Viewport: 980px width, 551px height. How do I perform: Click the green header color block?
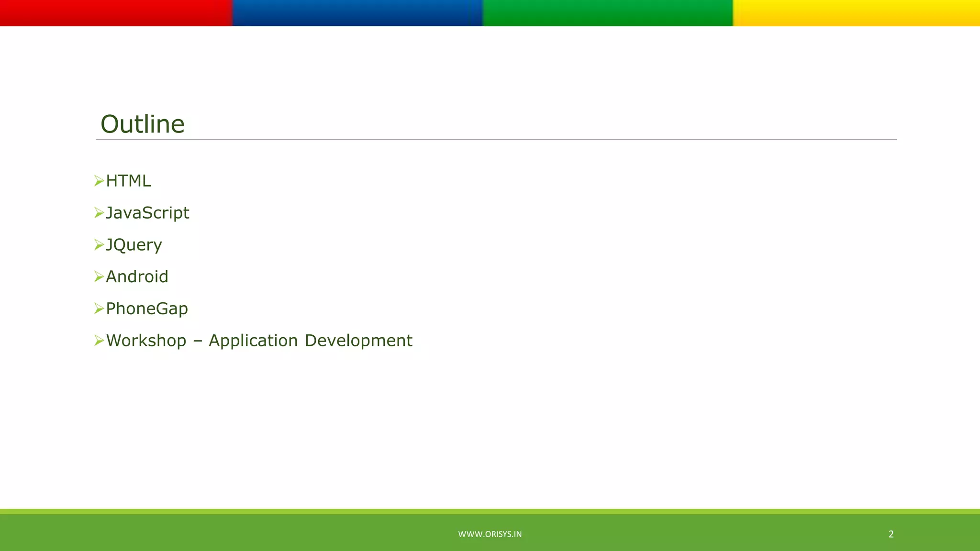click(x=608, y=13)
